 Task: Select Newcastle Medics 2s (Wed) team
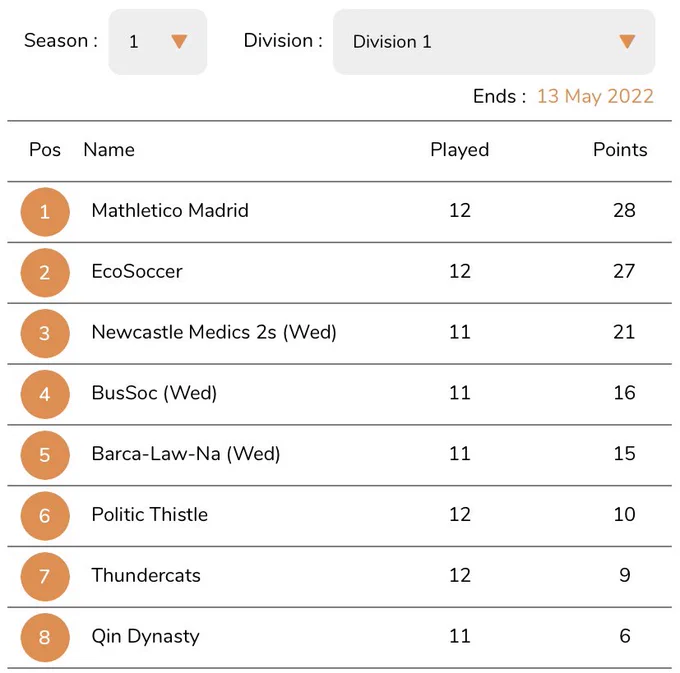click(x=214, y=333)
